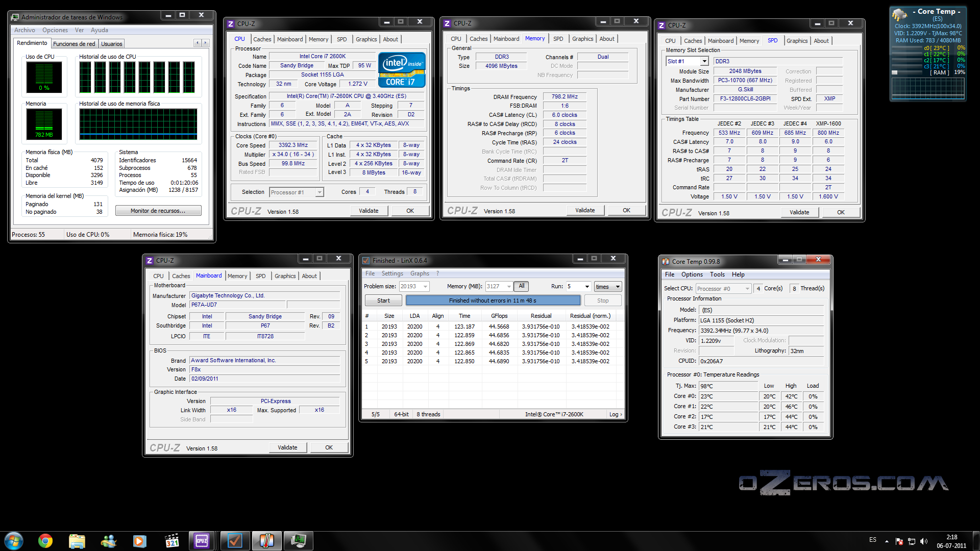Open Archivo menu in Task Manager
The height and width of the screenshot is (551, 980).
[x=24, y=30]
